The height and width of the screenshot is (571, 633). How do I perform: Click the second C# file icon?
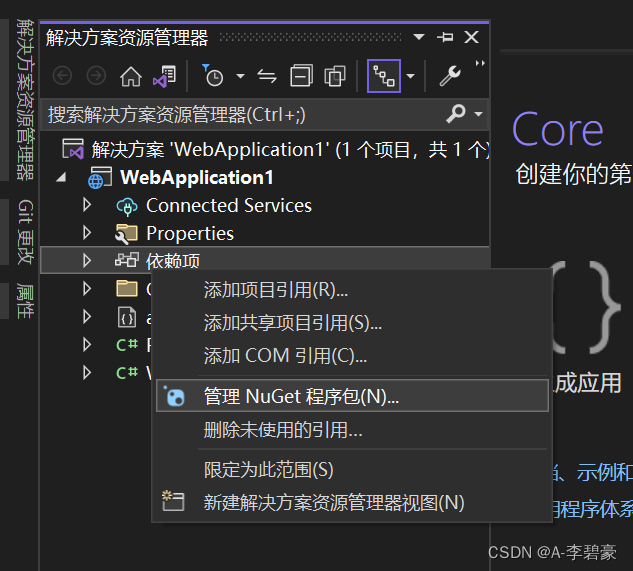coord(127,373)
